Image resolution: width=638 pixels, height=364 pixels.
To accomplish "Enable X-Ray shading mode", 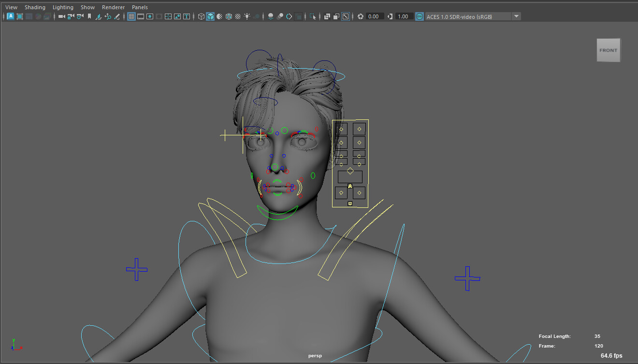I will (x=229, y=16).
